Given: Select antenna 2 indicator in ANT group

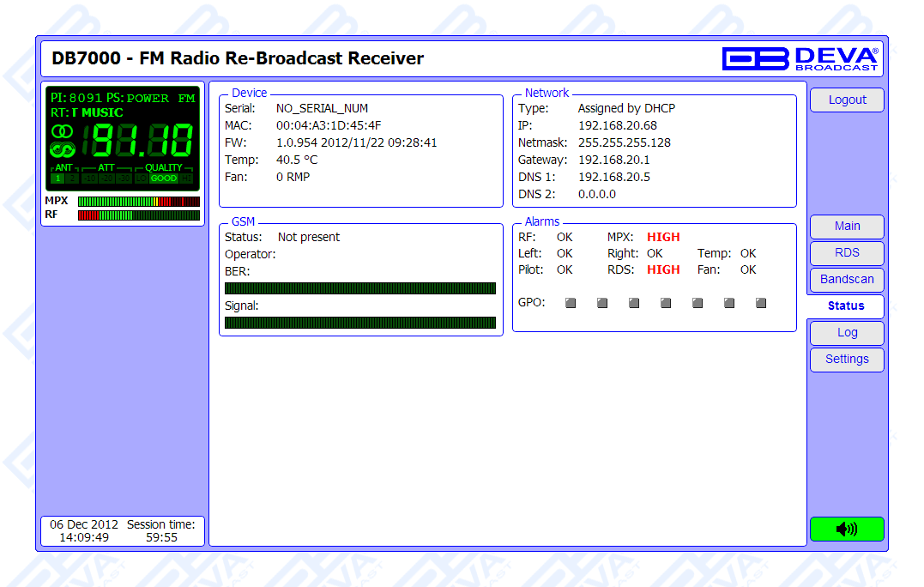Looking at the screenshot, I should click(x=72, y=179).
